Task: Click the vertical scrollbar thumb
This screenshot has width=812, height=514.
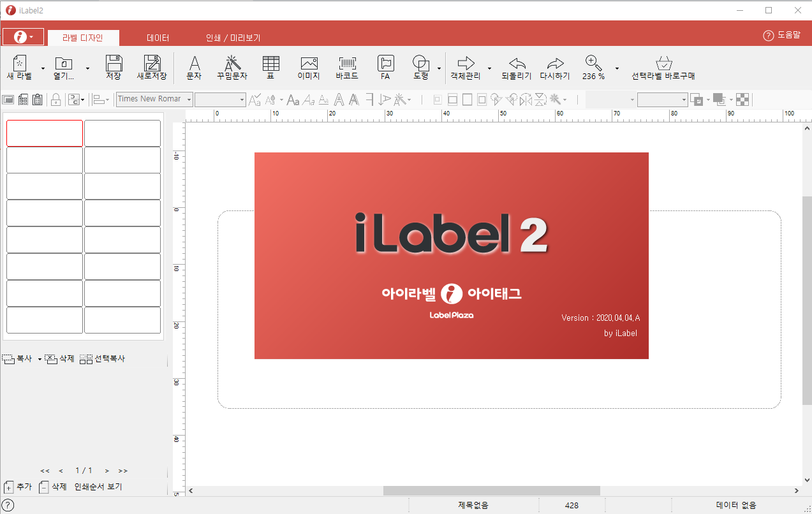Action: pyautogui.click(x=807, y=300)
